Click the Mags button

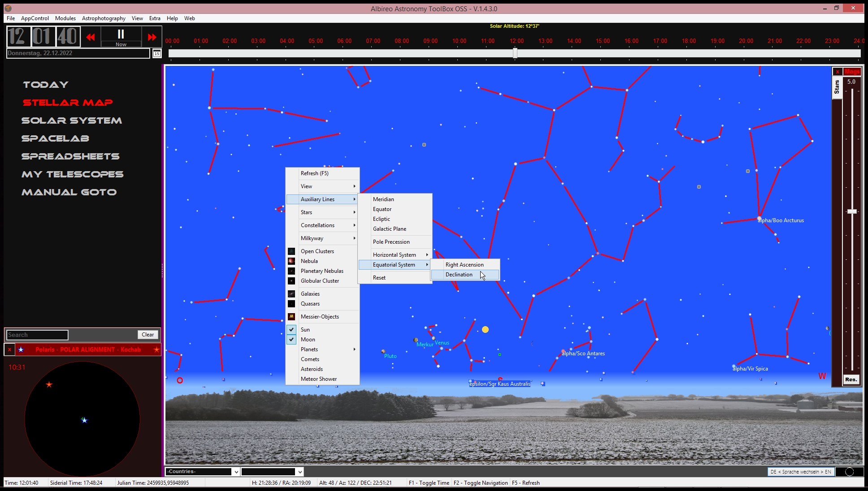pyautogui.click(x=852, y=72)
